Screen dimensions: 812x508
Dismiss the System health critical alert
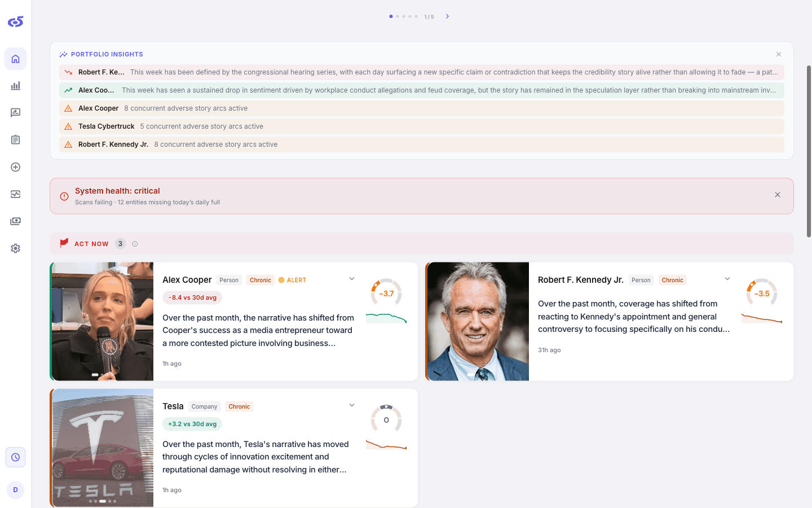(x=778, y=195)
